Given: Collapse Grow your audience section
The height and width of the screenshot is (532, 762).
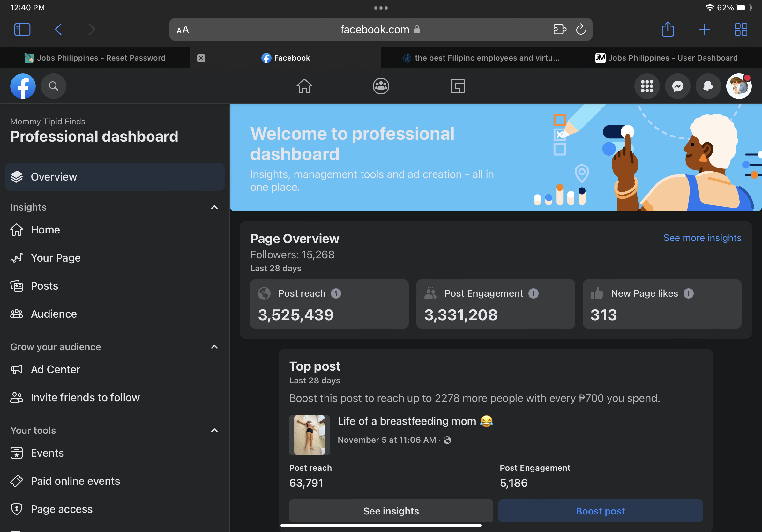Looking at the screenshot, I should click(x=214, y=347).
